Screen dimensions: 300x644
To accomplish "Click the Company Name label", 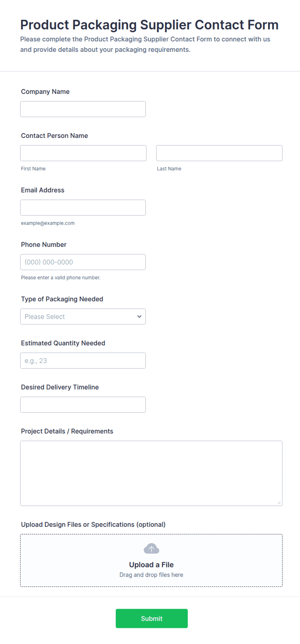I will tap(45, 92).
